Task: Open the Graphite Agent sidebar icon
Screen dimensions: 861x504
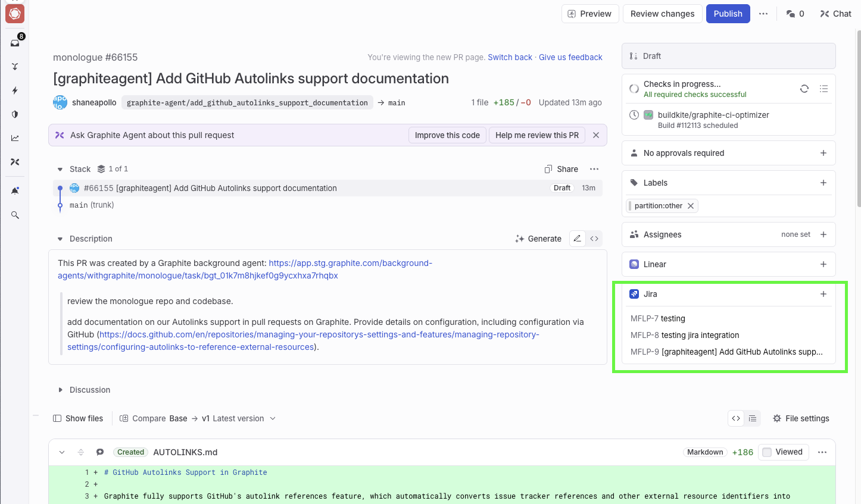Action: tap(15, 162)
